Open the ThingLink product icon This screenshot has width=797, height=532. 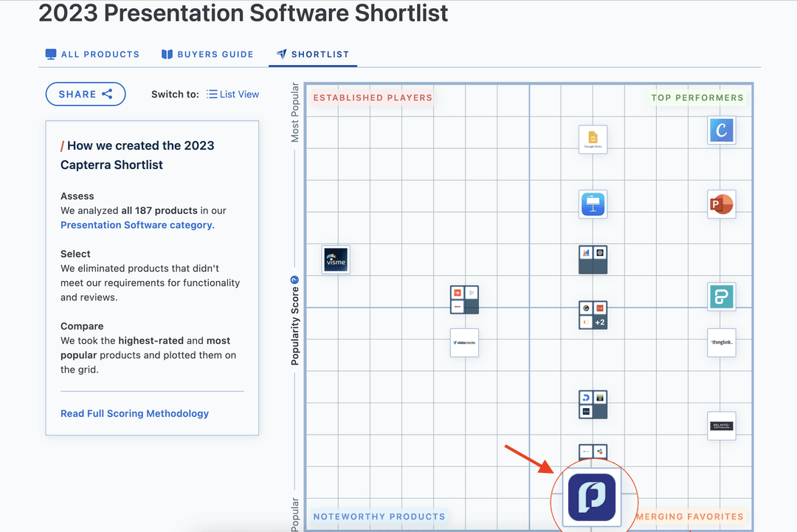721,342
